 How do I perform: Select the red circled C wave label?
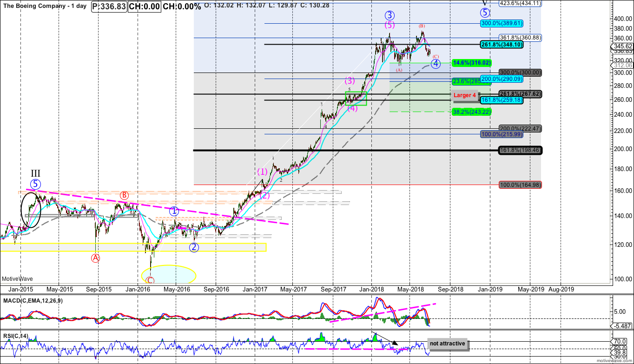(150, 280)
